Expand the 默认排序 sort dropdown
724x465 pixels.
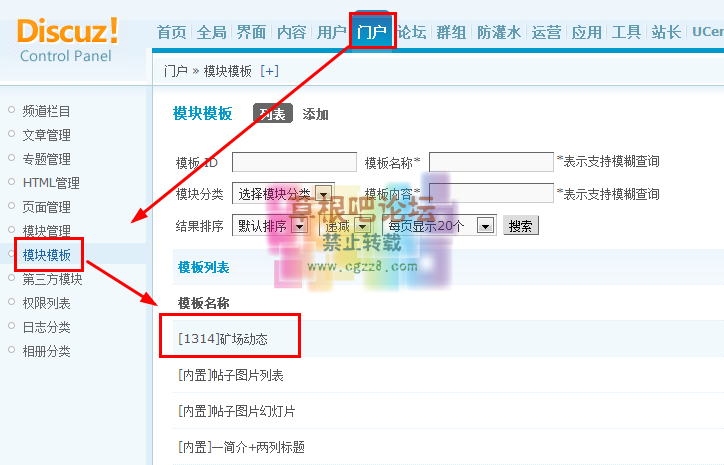click(269, 226)
